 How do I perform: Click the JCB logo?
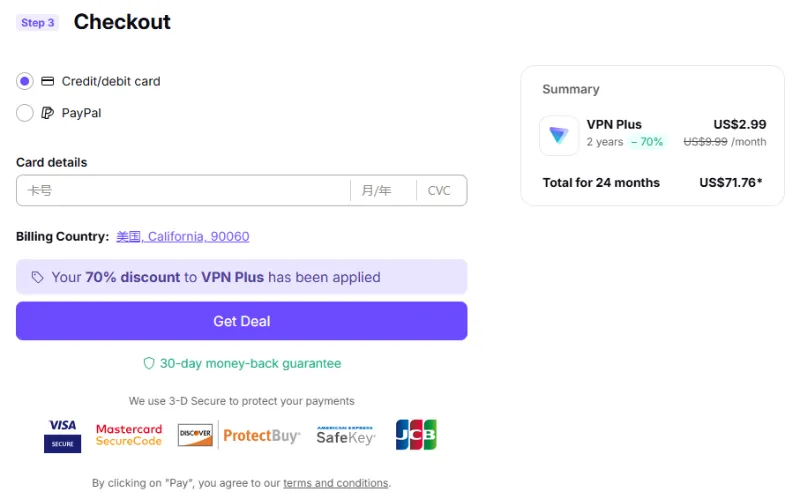416,435
